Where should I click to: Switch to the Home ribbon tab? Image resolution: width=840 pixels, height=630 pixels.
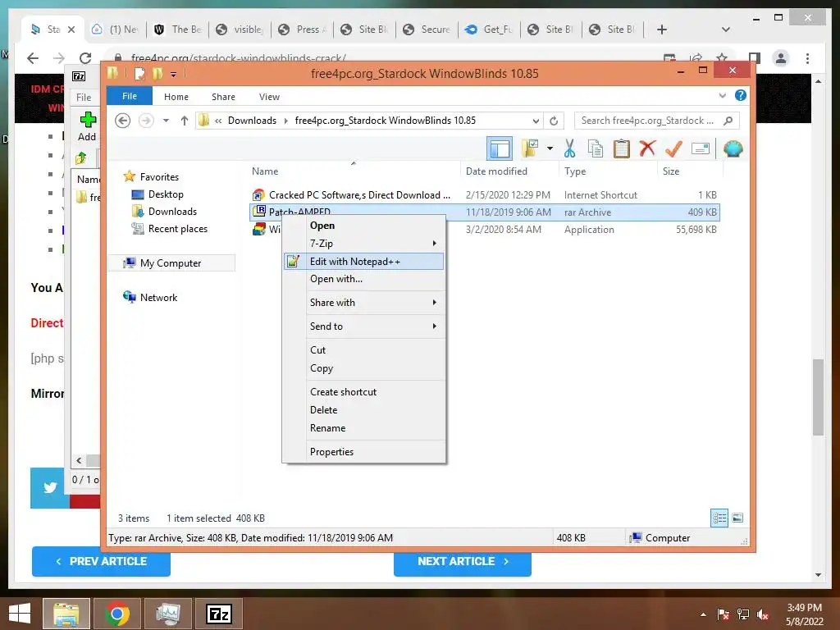[x=176, y=97]
